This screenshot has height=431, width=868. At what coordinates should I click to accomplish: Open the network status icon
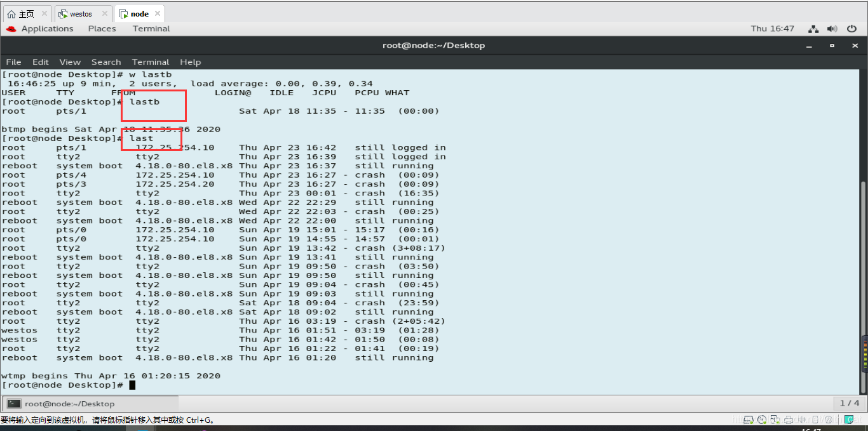coord(813,29)
